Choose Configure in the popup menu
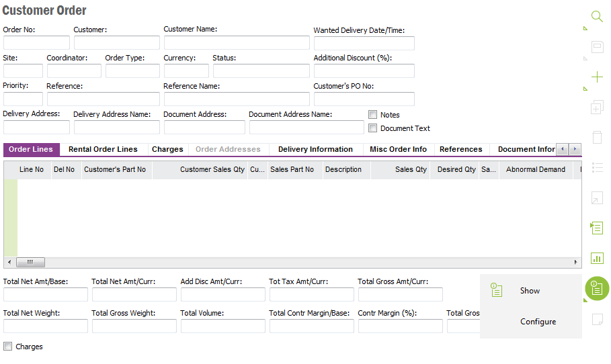The width and height of the screenshot is (611, 364). click(538, 322)
